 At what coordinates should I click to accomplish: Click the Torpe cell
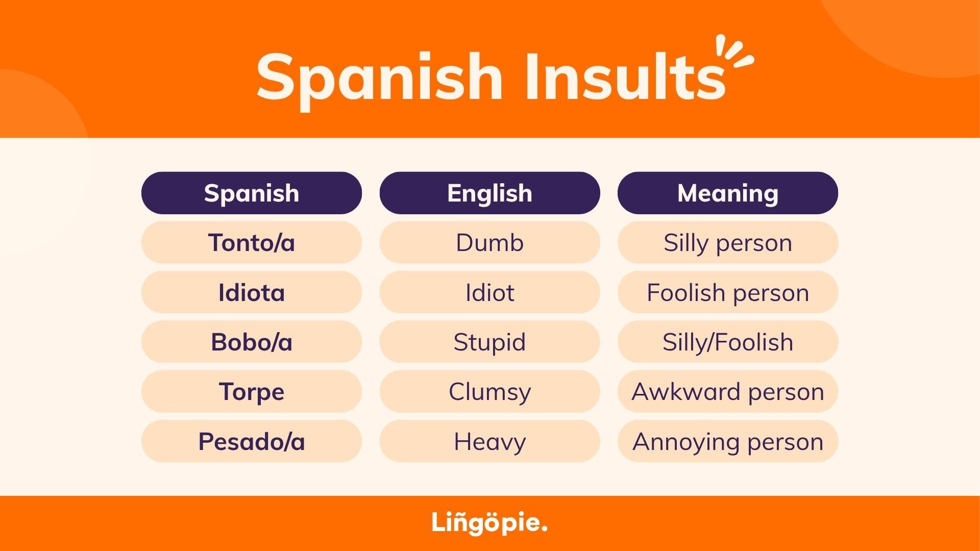(251, 392)
